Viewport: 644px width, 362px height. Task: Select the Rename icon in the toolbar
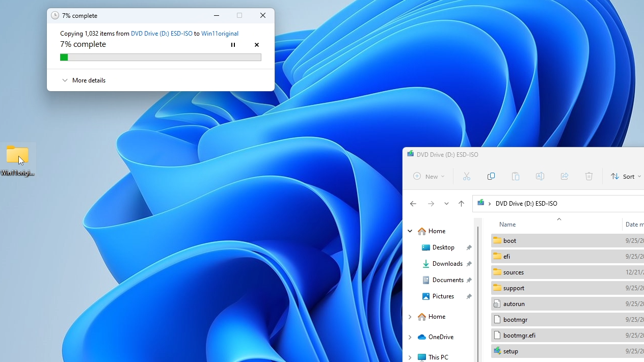click(540, 176)
